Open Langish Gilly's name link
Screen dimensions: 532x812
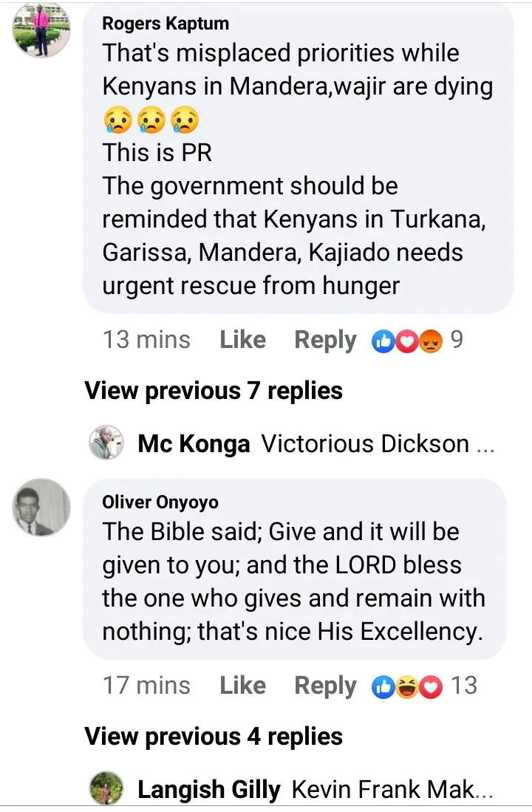[209, 790]
